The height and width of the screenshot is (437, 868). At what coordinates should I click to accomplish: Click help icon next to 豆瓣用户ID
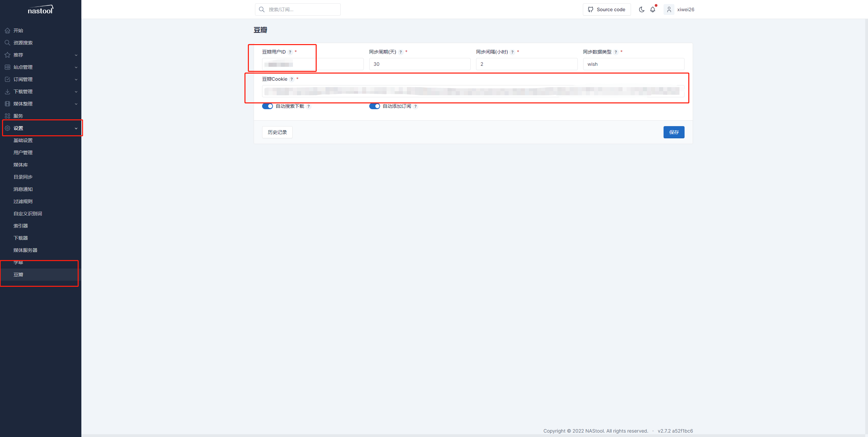pos(290,52)
